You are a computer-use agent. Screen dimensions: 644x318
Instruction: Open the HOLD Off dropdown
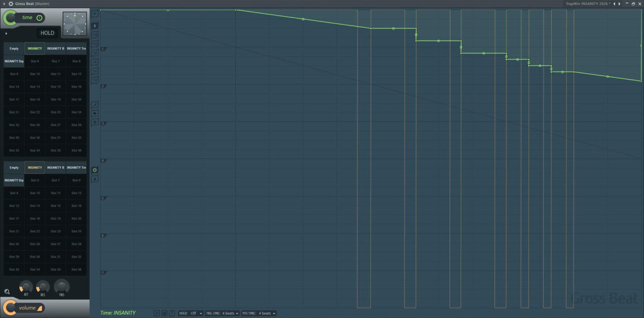[191, 313]
